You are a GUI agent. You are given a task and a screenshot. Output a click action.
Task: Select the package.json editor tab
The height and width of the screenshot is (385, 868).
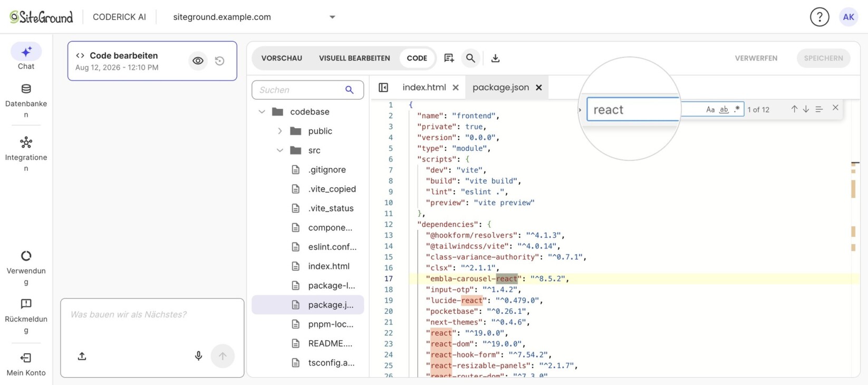(500, 88)
